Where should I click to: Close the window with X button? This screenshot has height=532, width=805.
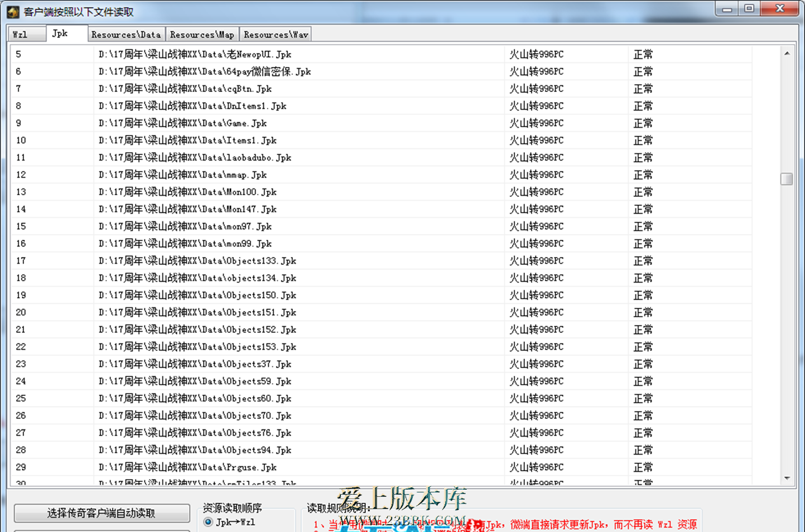(x=780, y=9)
